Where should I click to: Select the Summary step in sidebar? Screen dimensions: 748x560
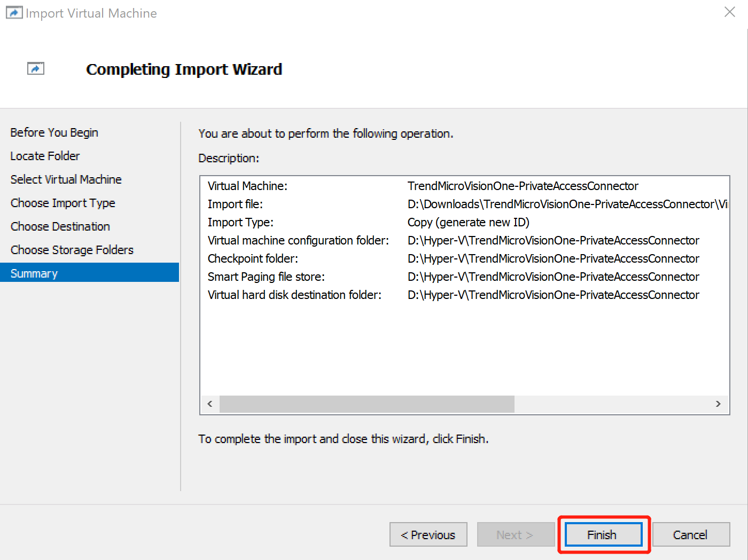[x=34, y=273]
